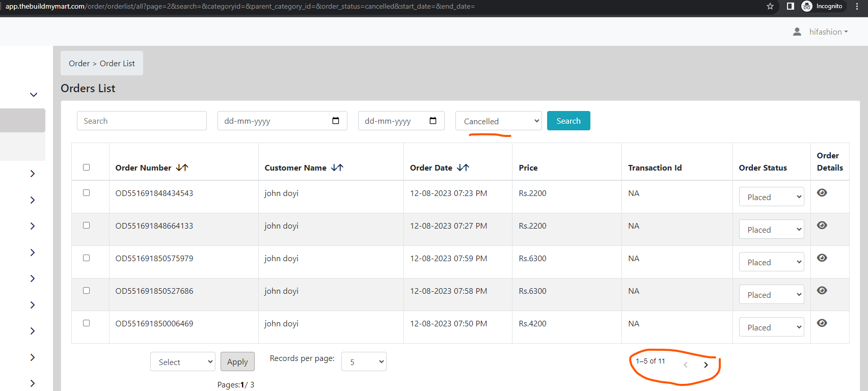View details of order OD551691848434543
The height and width of the screenshot is (391, 868).
(822, 192)
